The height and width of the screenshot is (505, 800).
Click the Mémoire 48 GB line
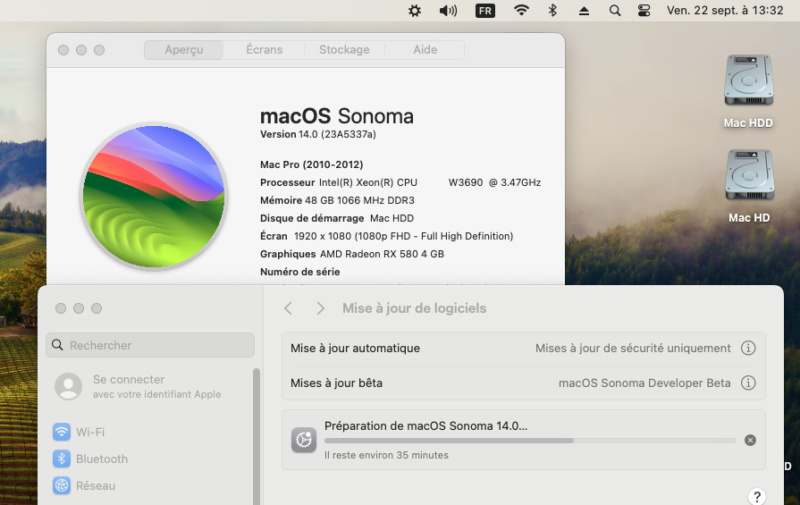coord(337,200)
